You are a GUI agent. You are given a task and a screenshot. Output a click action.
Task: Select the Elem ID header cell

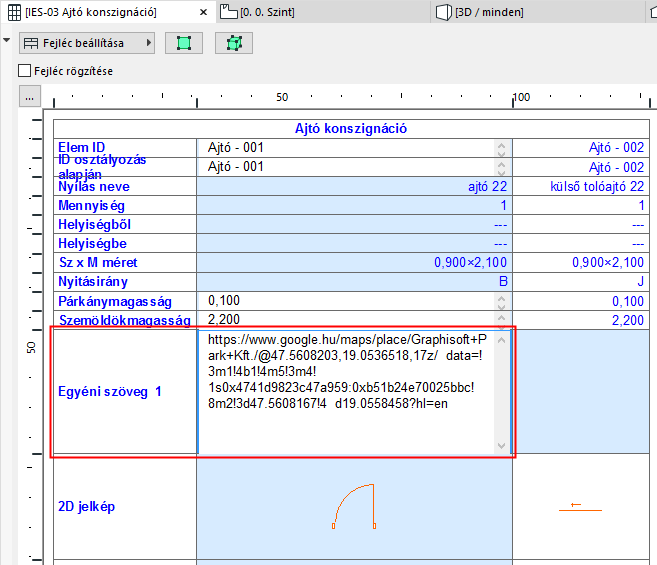[x=125, y=148]
